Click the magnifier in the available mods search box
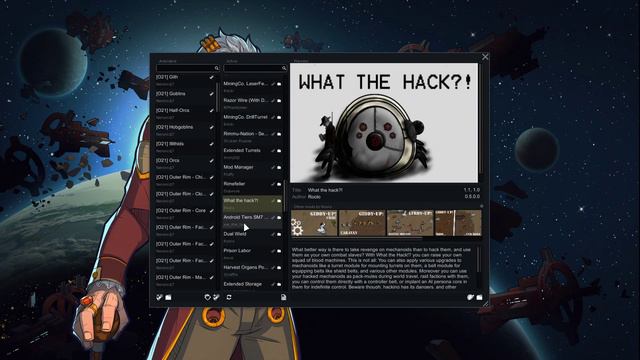Viewport: 640px width, 360px height. click(x=216, y=68)
